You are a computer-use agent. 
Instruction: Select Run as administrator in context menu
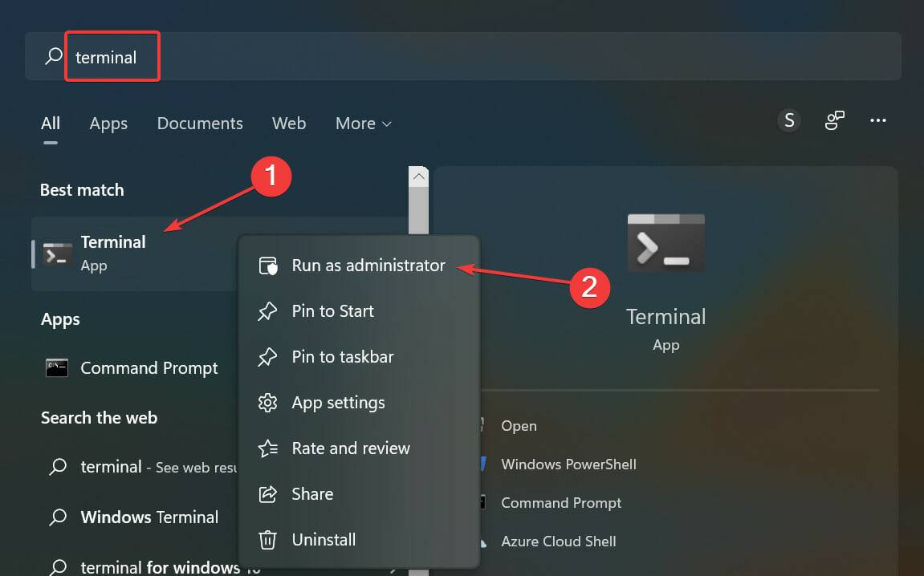pyautogui.click(x=368, y=266)
